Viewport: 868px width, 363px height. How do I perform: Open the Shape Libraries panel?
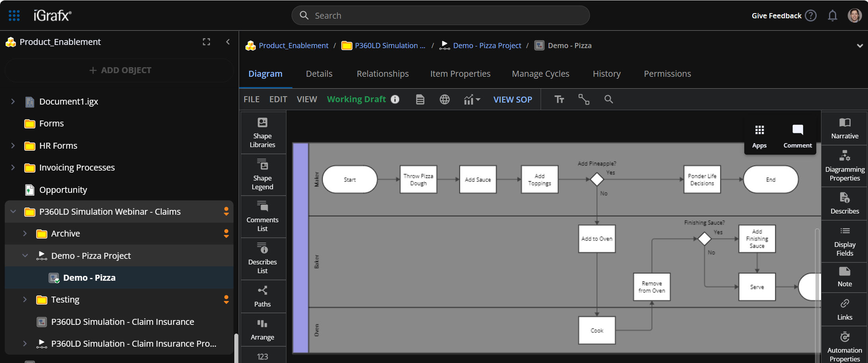[x=262, y=133]
